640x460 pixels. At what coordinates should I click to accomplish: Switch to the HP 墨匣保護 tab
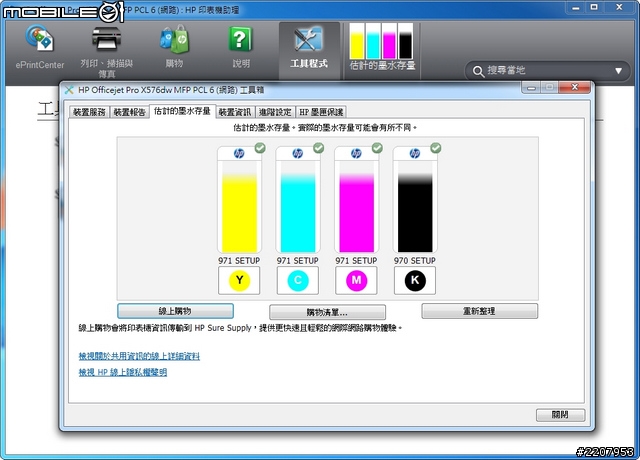[321, 112]
